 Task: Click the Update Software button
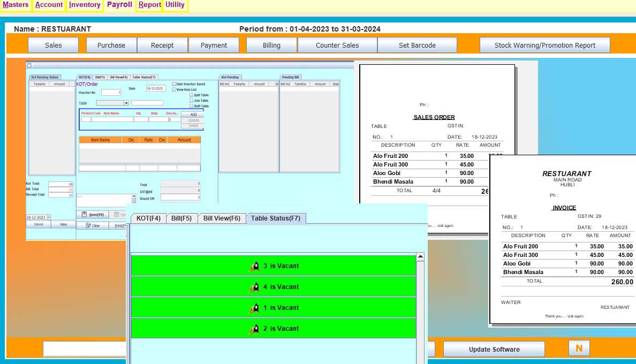pos(494,350)
